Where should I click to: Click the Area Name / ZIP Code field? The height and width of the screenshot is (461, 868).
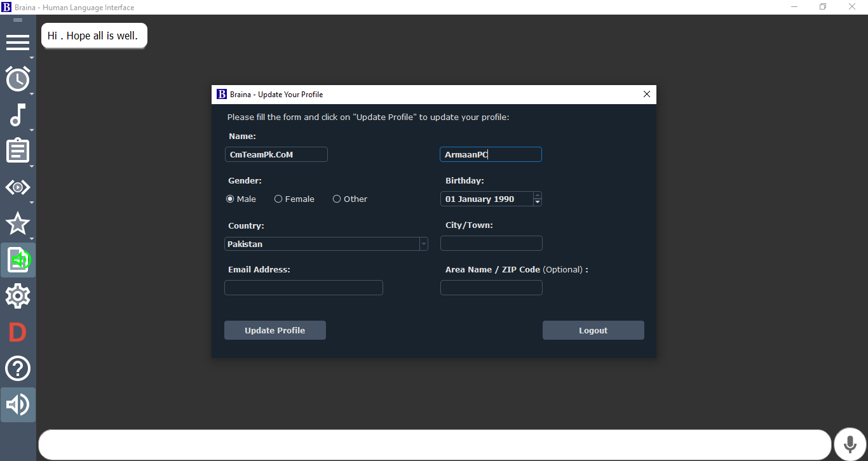pos(491,288)
